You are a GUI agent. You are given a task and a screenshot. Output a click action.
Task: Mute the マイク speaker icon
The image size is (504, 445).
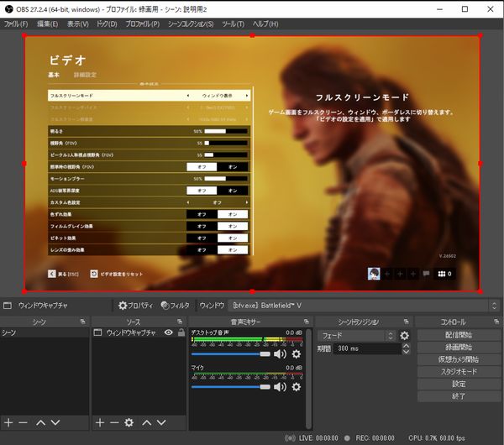point(280,387)
